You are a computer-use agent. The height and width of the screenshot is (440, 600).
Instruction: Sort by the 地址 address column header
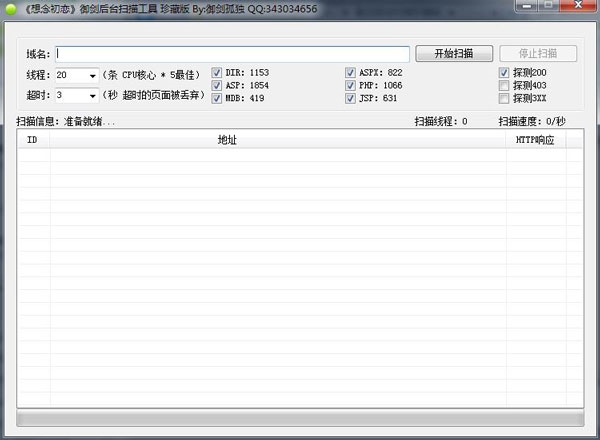278,140
